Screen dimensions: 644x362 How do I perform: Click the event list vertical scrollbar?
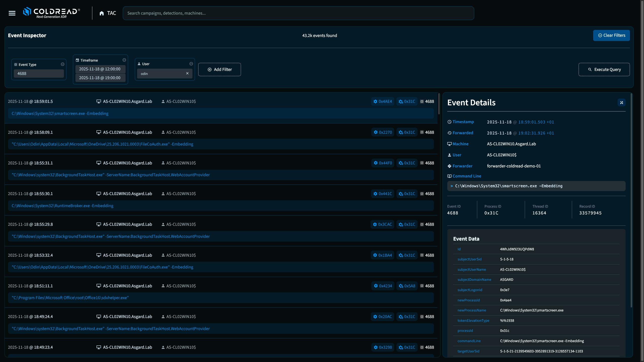click(439, 104)
